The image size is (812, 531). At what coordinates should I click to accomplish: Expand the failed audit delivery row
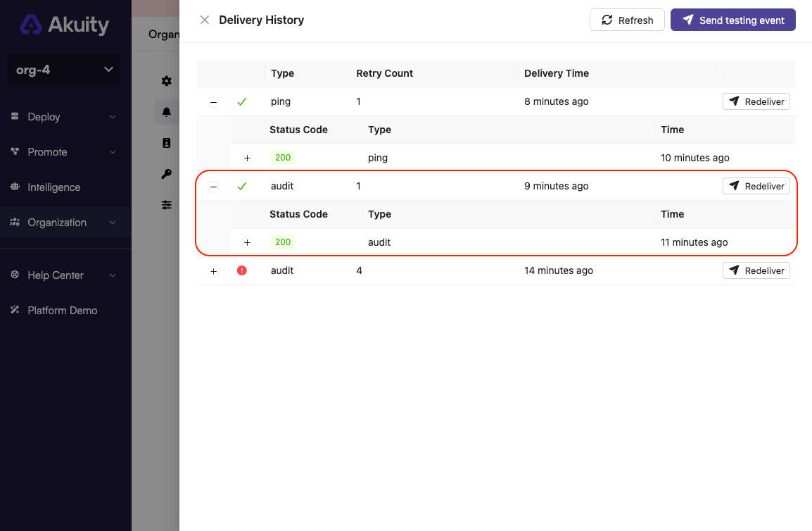[213, 270]
